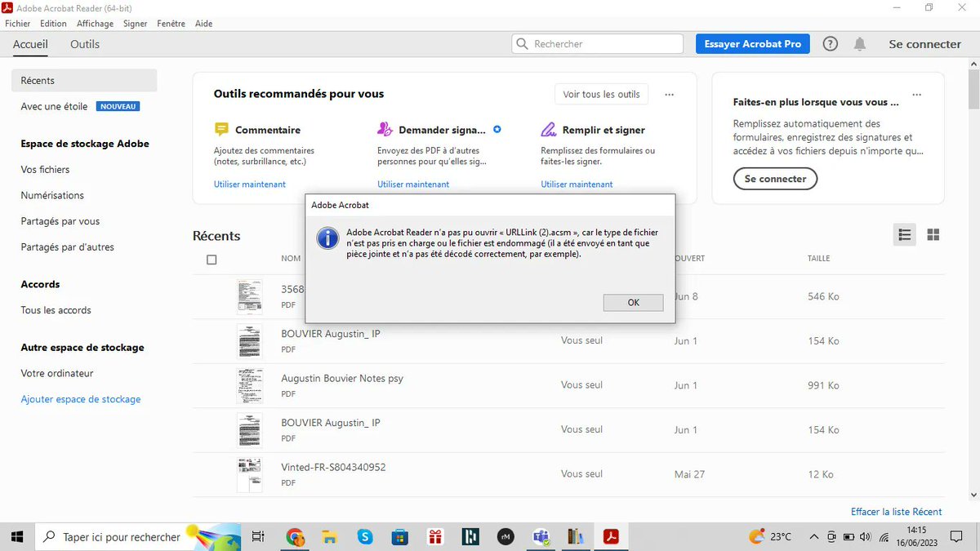Viewport: 980px width, 551px height.
Task: Open the Help question mark icon
Action: click(831, 44)
